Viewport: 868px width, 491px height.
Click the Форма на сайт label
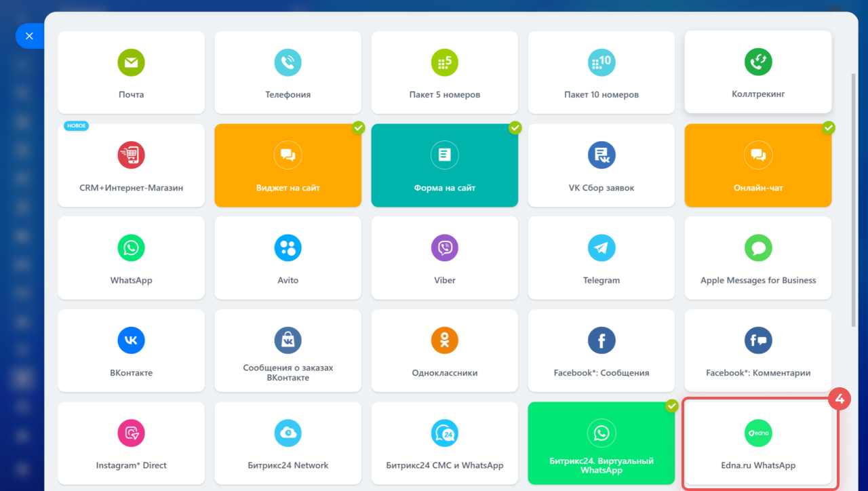point(445,188)
